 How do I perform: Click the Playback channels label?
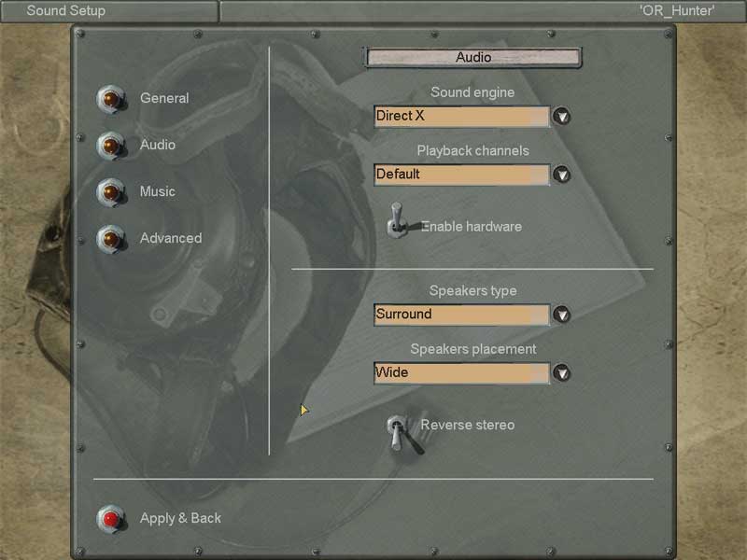click(473, 151)
